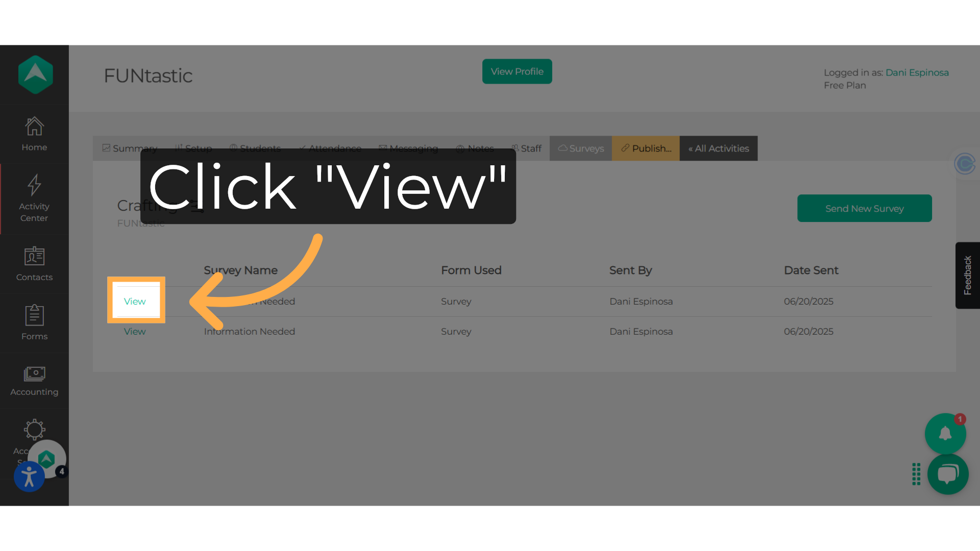Click the Free Plan label
The image size is (980, 551).
coord(845,85)
